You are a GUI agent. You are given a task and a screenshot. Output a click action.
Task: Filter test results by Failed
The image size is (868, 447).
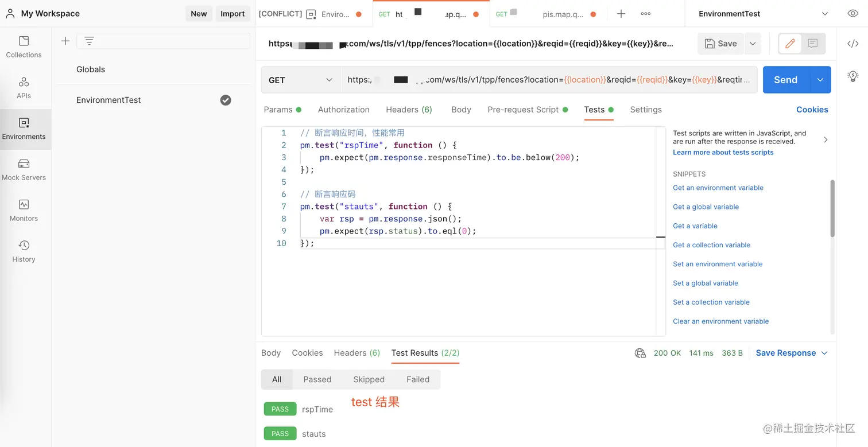tap(418, 379)
